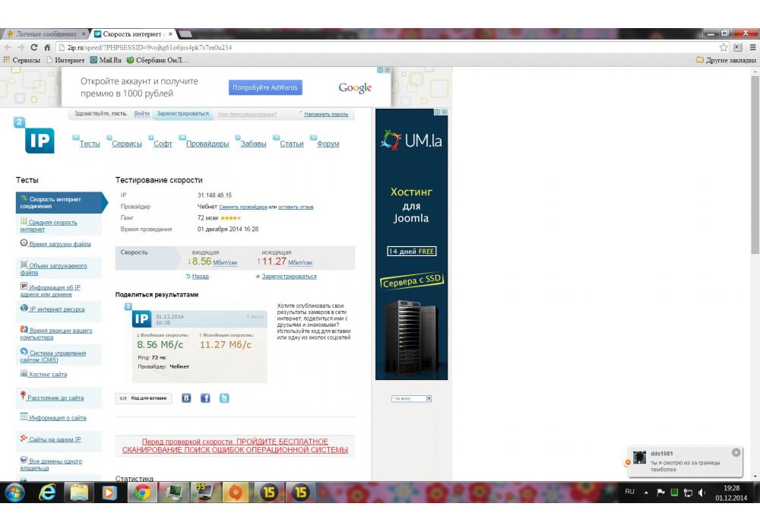Click the RU language indicator
Viewport: 760px width, 532px height.
(x=629, y=492)
